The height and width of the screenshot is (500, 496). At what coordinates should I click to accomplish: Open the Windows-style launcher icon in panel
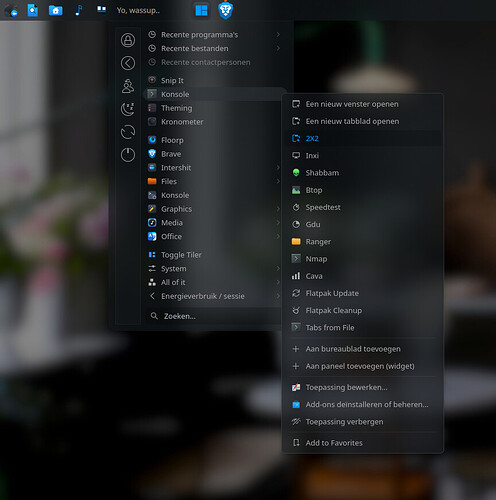point(201,10)
